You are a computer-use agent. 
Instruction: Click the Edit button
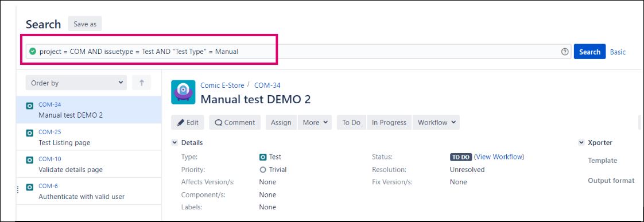188,122
